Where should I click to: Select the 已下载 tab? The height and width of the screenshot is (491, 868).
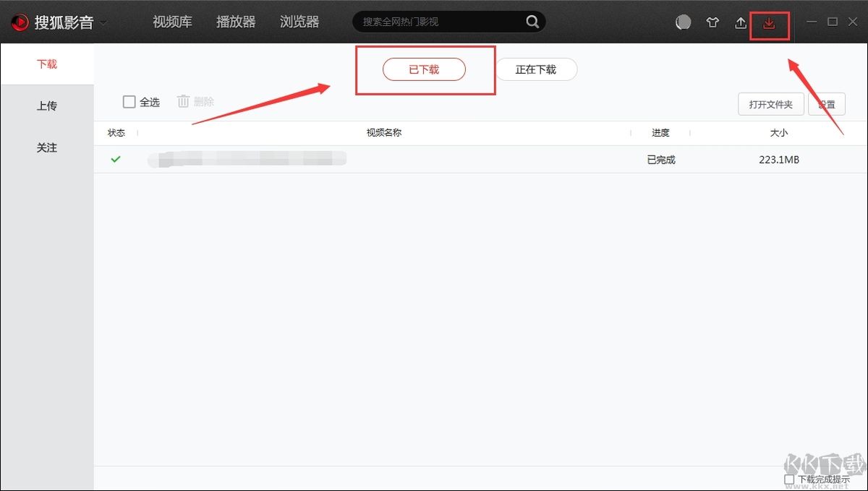pyautogui.click(x=424, y=69)
